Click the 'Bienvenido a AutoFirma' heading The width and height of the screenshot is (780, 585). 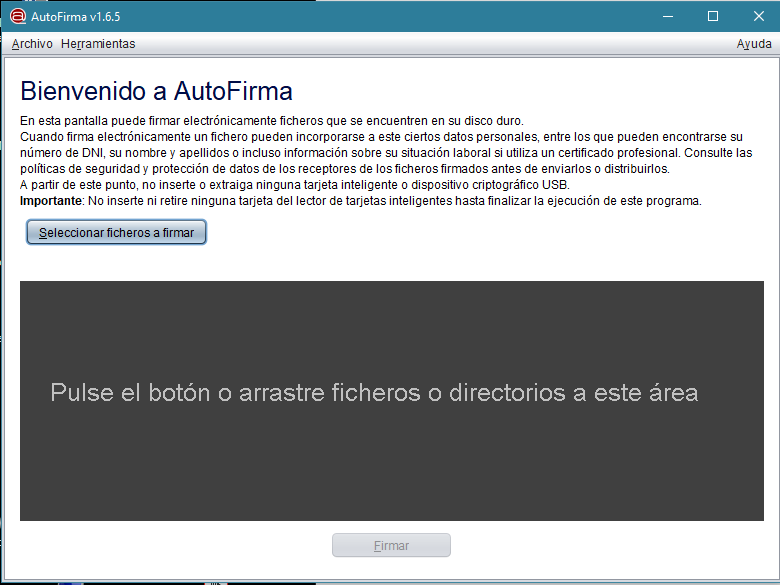click(x=156, y=91)
